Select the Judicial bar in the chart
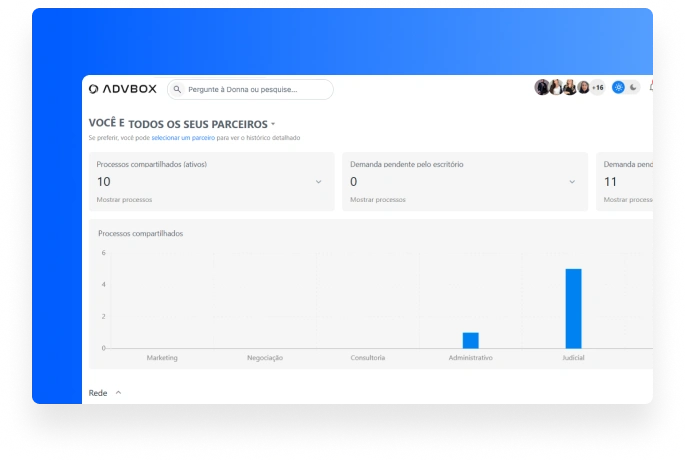Image resolution: width=685 pixels, height=460 pixels. pos(573,308)
